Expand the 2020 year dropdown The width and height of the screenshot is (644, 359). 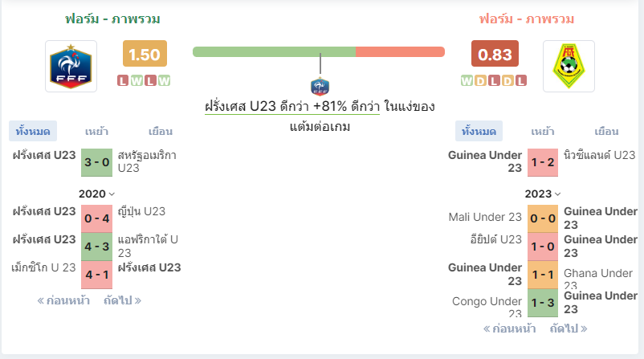pos(96,194)
